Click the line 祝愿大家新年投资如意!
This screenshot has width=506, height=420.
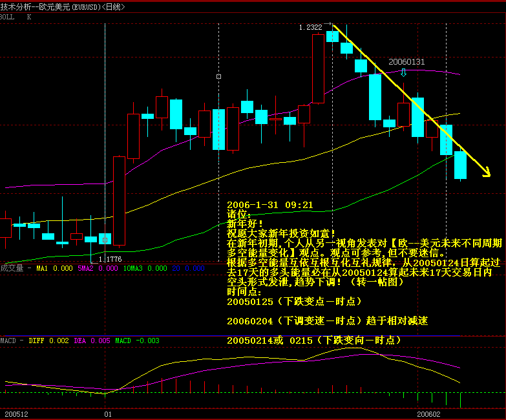click(x=281, y=233)
